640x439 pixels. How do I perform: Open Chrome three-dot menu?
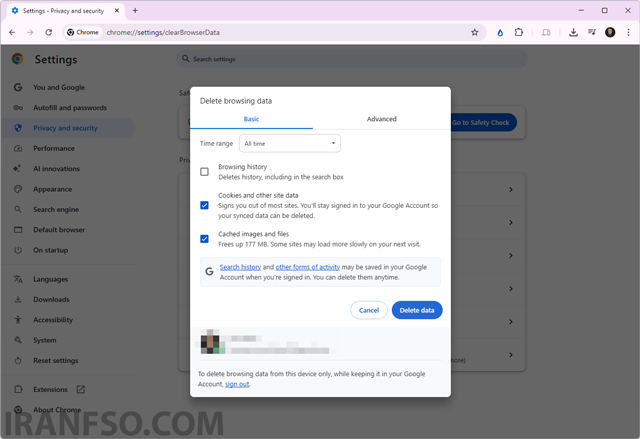pos(628,32)
